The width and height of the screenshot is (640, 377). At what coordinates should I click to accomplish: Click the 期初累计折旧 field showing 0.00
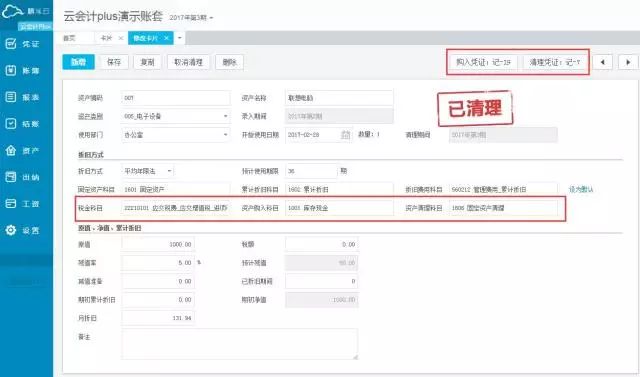158,299
